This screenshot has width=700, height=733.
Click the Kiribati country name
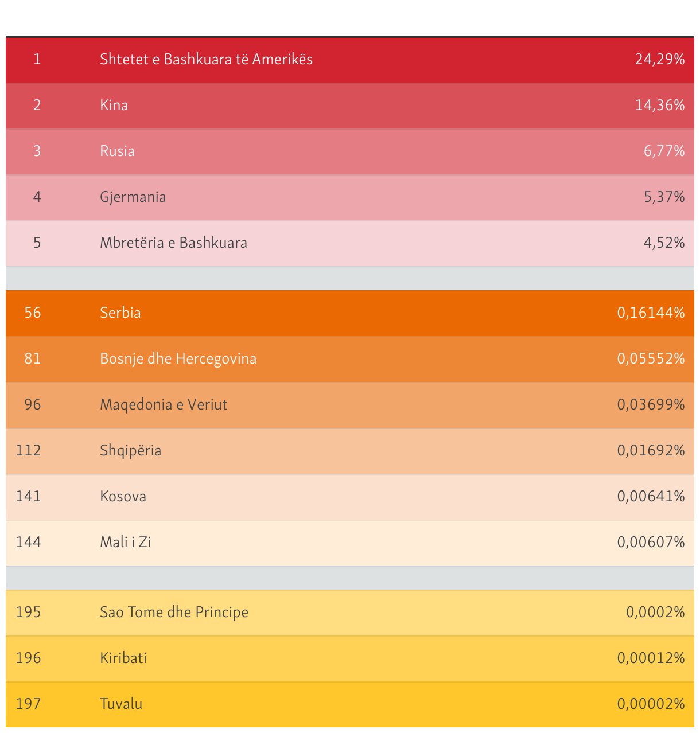pos(123,658)
